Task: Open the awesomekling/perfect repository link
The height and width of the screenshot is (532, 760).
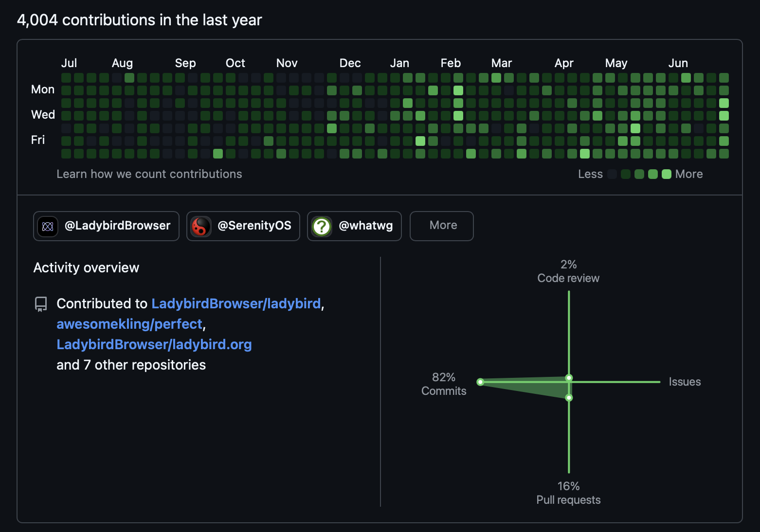Action: pyautogui.click(x=129, y=324)
